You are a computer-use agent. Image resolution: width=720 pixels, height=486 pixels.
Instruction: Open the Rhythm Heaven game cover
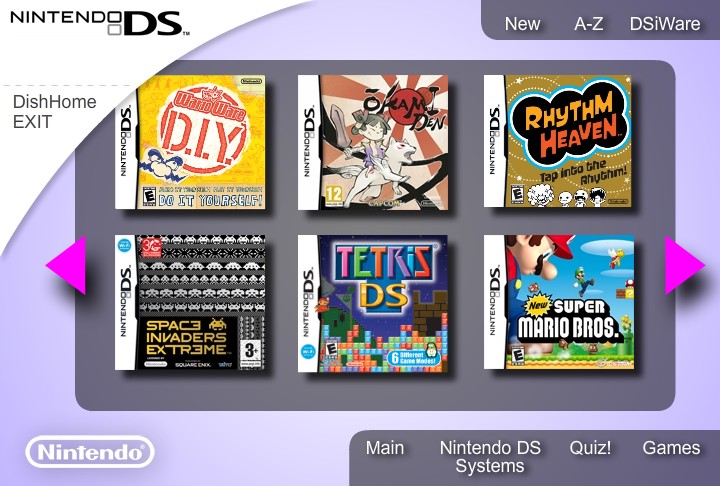[558, 141]
